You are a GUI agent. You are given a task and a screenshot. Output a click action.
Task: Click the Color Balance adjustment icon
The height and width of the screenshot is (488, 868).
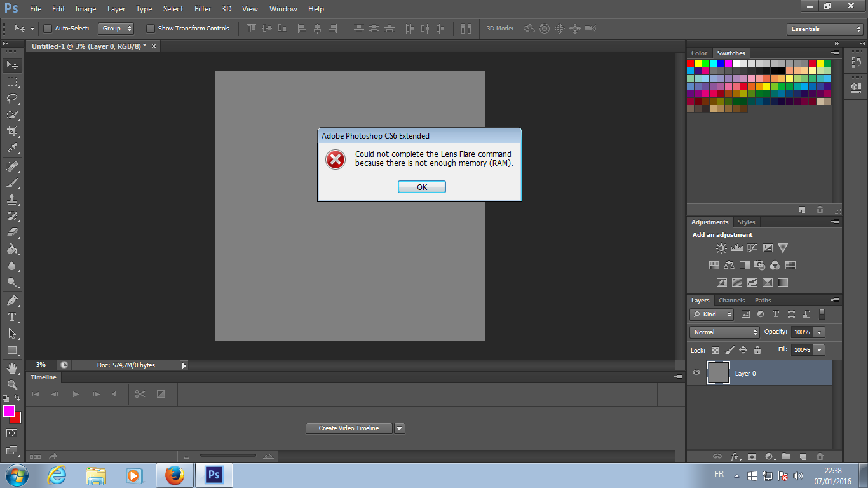click(x=729, y=266)
